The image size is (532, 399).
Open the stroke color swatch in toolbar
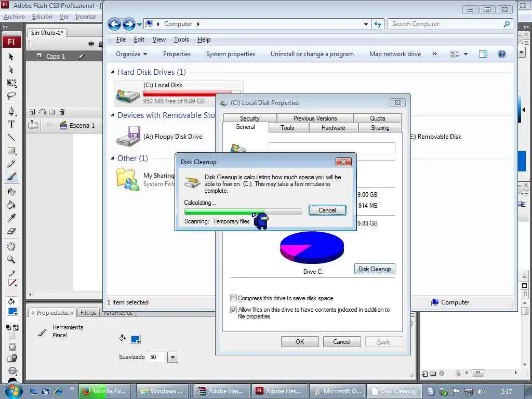pos(12,283)
